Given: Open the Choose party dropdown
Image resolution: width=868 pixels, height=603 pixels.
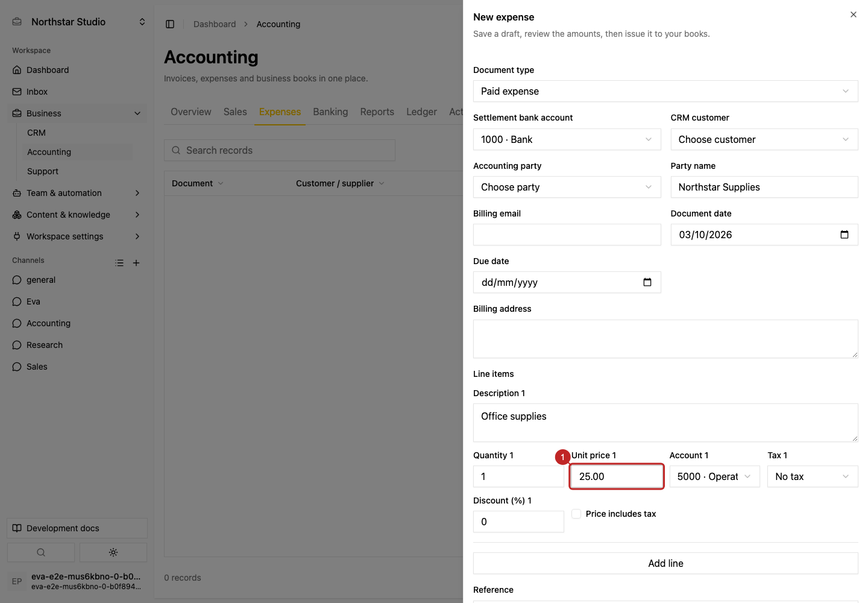Looking at the screenshot, I should click(567, 187).
